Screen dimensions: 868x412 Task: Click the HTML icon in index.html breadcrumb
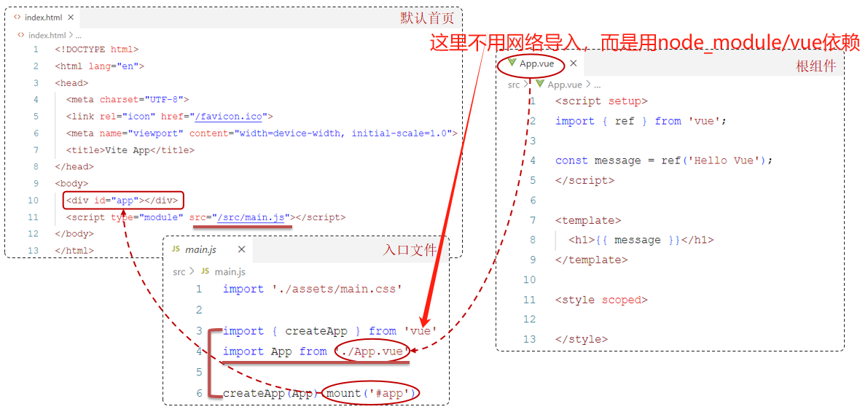(x=21, y=35)
